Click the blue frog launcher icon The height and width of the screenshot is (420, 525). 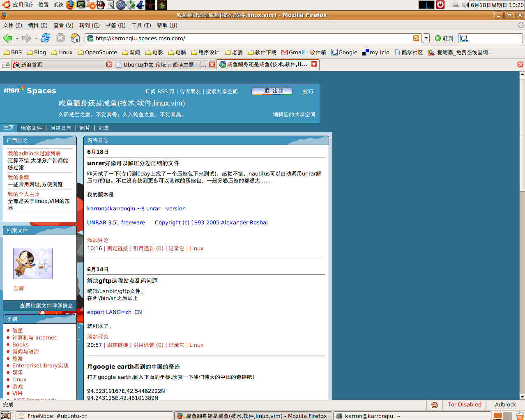pos(140,5)
